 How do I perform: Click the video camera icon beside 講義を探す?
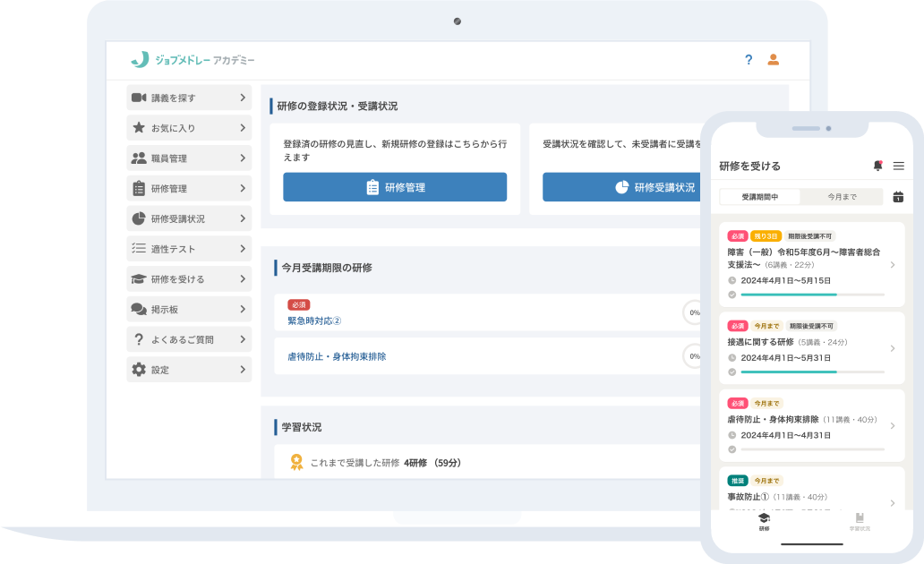(139, 98)
